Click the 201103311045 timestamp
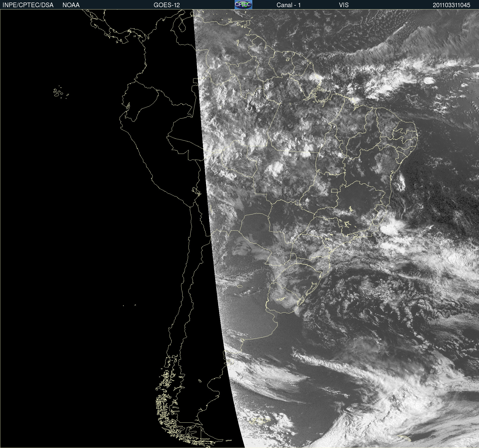Viewport: 479px width, 448px height. pos(452,5)
